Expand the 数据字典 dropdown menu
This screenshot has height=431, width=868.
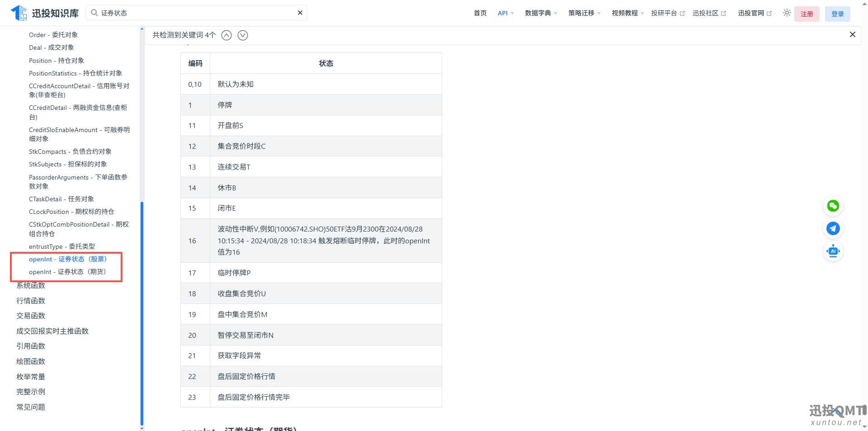click(x=541, y=13)
